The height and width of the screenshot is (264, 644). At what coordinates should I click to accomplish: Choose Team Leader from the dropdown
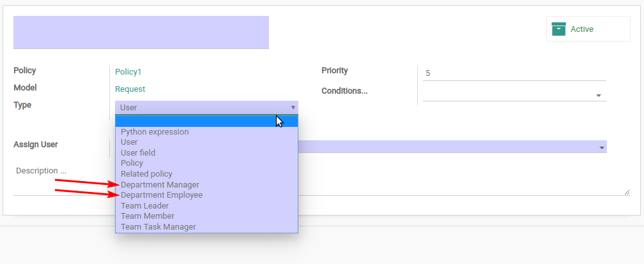tap(144, 205)
